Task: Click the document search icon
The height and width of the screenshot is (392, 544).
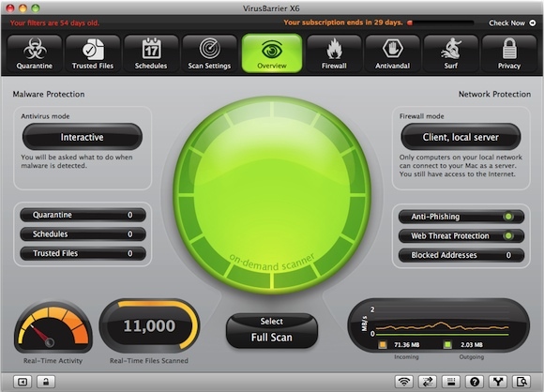Action: coord(521,382)
